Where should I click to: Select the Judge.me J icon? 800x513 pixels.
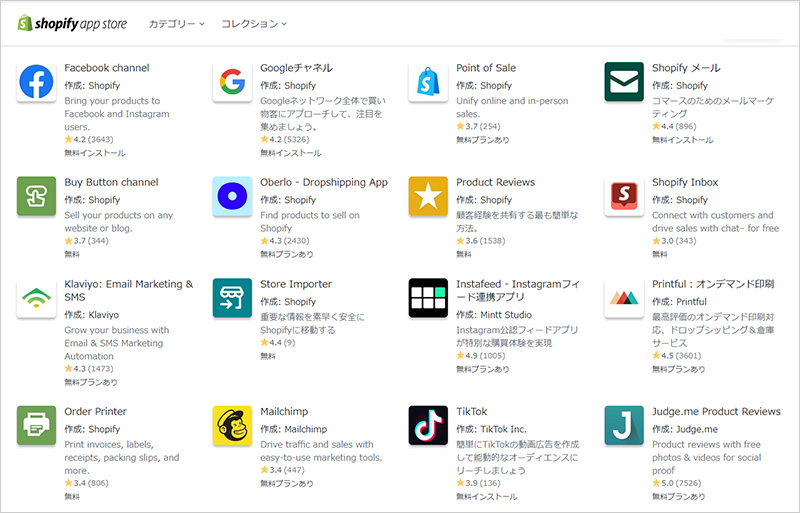click(x=624, y=425)
